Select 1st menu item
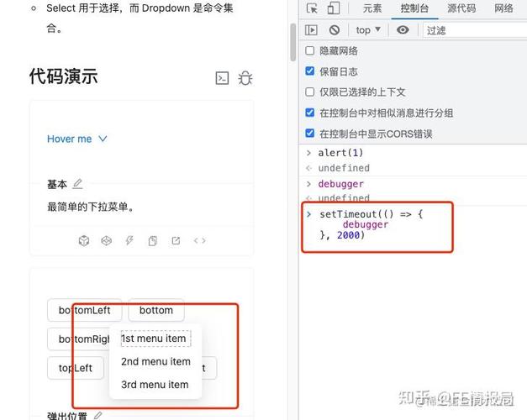Screen dimensions: 527x420 pos(155,339)
